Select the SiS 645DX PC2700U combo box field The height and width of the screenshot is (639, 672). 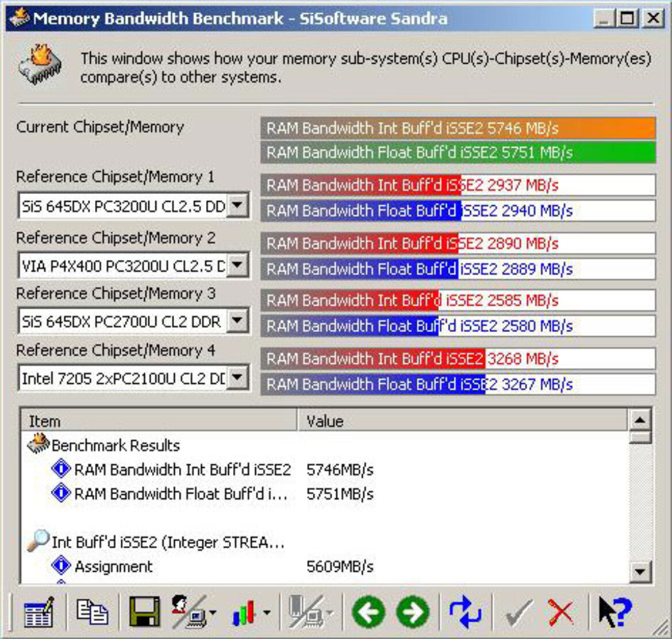tap(133, 321)
